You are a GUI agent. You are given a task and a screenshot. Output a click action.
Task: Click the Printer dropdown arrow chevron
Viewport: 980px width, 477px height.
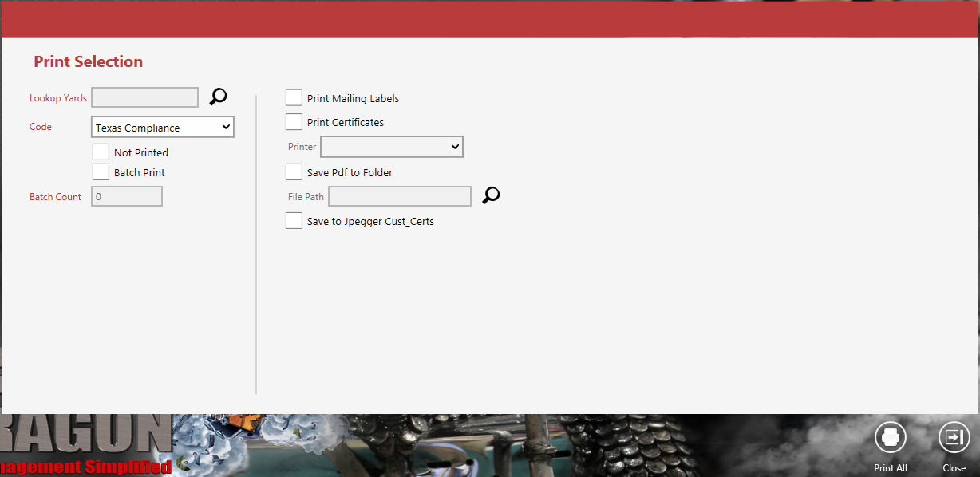[455, 147]
